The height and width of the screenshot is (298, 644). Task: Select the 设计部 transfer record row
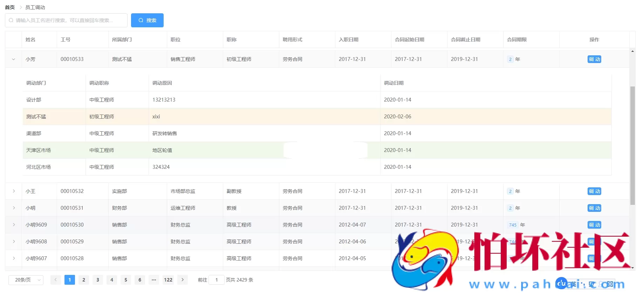317,100
